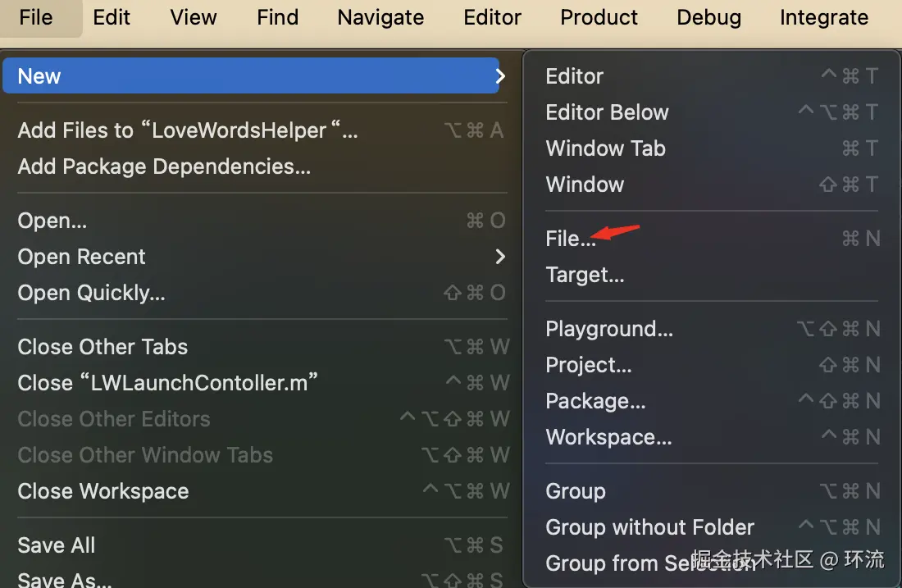The image size is (902, 588).
Task: Open the Edit menu
Action: coord(112,17)
